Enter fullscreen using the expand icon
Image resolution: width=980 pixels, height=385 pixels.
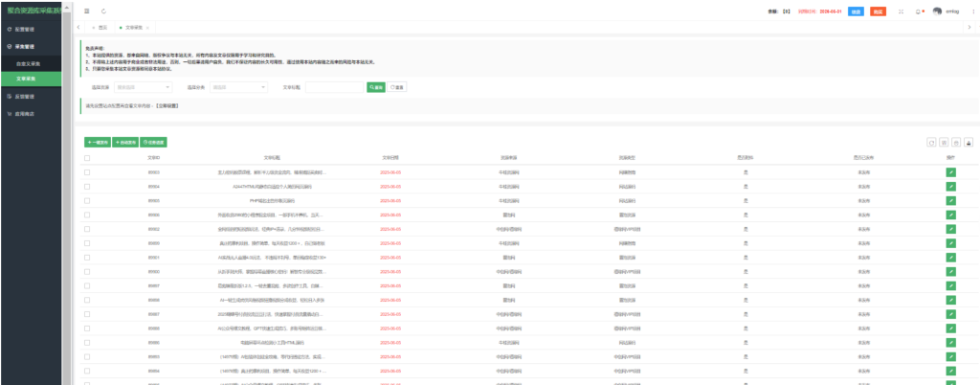[901, 11]
